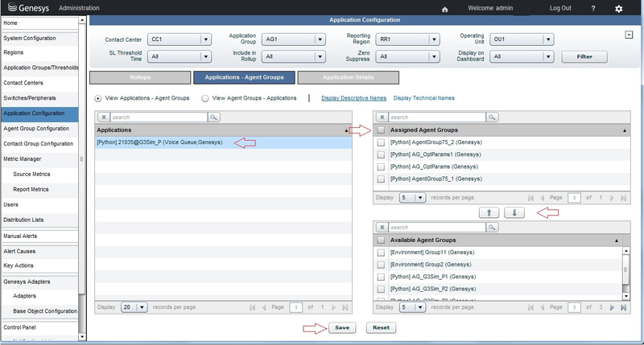
Task: Run the Available Agent Groups search
Action: 492,228
